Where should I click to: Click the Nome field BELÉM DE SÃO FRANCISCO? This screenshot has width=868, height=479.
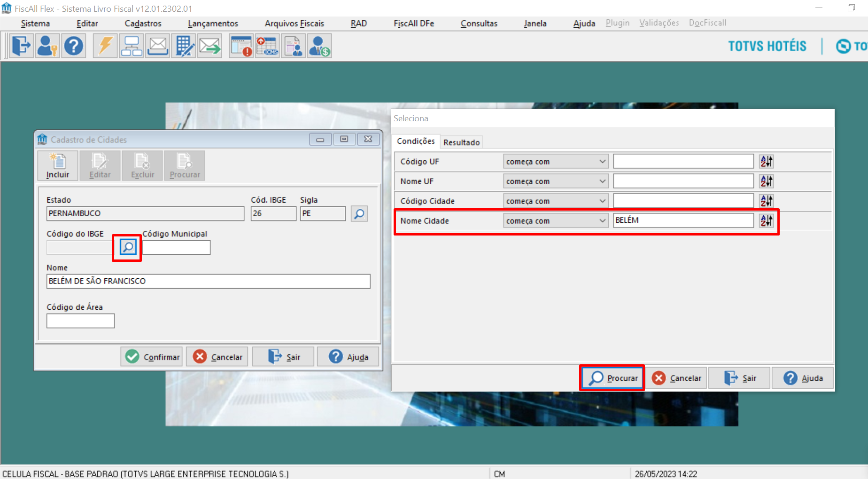point(209,281)
